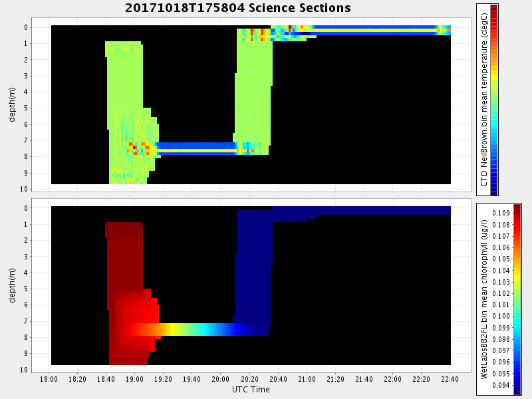The height and width of the screenshot is (399, 532).
Task: Click the Science Sections plot title
Action: 237,8
